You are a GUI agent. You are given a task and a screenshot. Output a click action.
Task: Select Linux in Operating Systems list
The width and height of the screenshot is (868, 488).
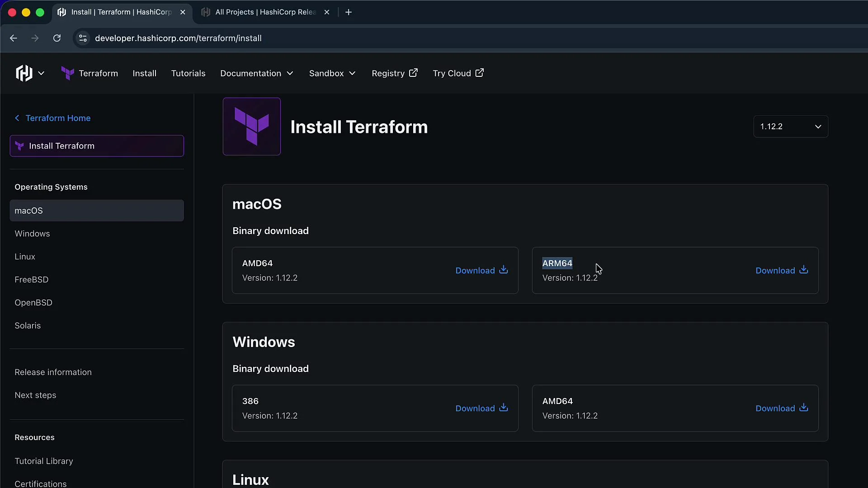tap(25, 257)
